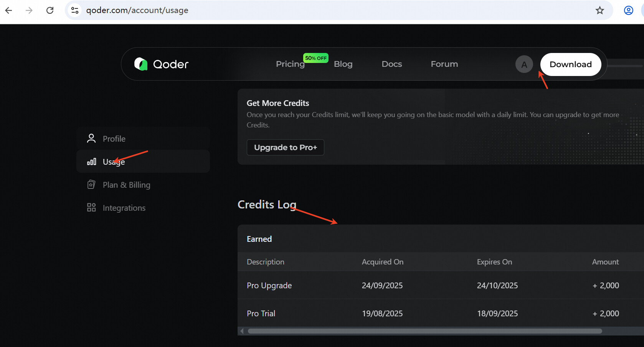644x347 pixels.
Task: Click the 50% OFF badge
Action: (x=316, y=58)
